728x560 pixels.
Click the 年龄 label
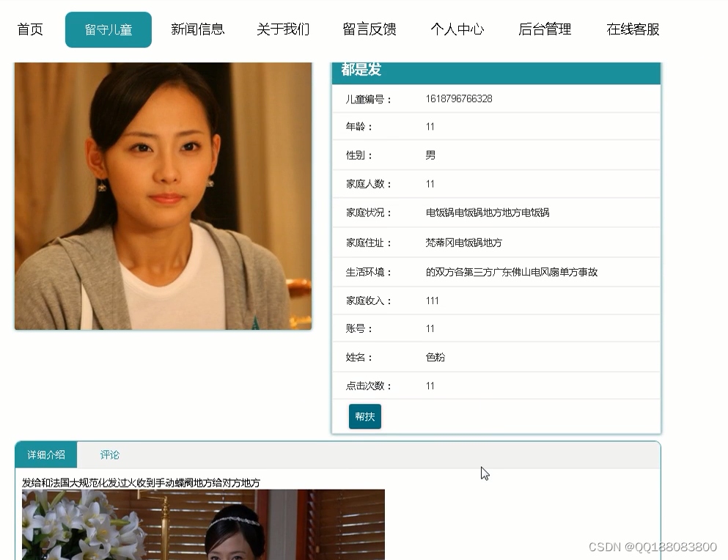(359, 127)
